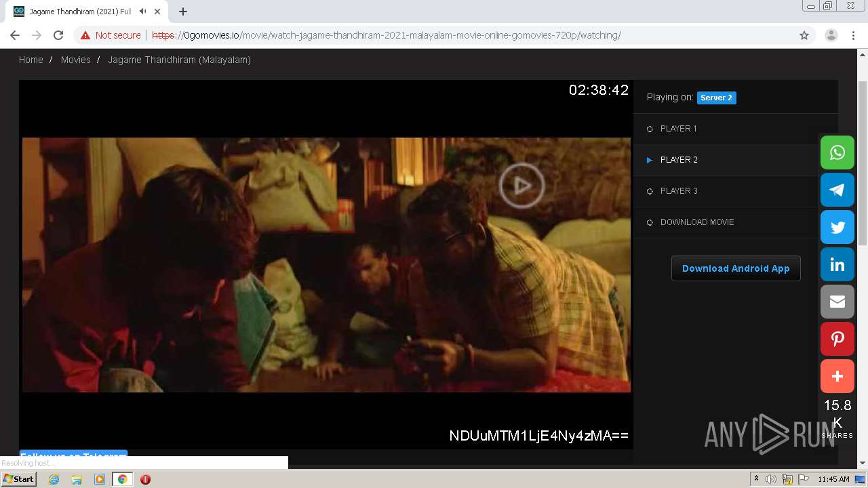Share on Pinterest icon
The width and height of the screenshot is (868, 488).
coord(837,339)
